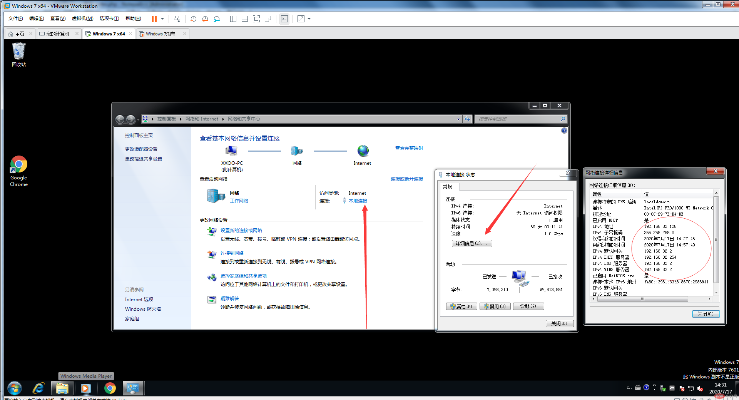Open the 文件(F) menu in VMware
Image resolution: width=739 pixels, height=400 pixels.
16,19
